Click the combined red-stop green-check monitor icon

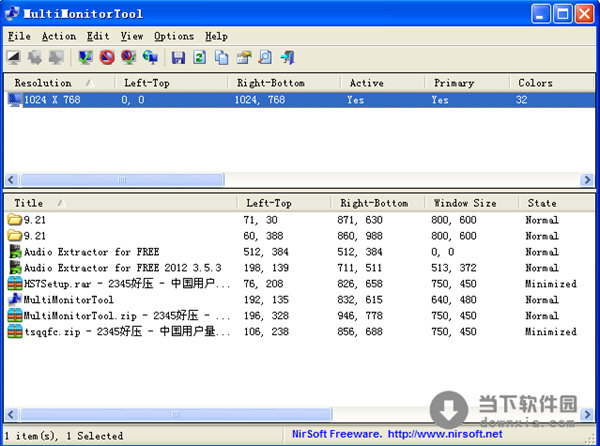pos(128,58)
